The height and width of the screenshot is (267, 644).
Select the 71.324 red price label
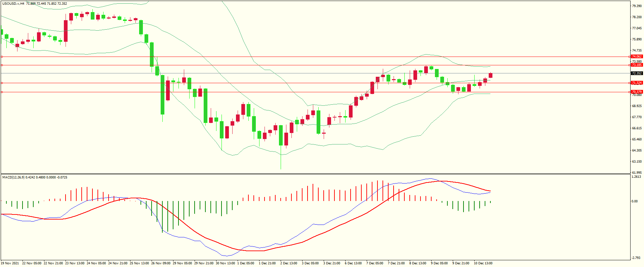637,83
